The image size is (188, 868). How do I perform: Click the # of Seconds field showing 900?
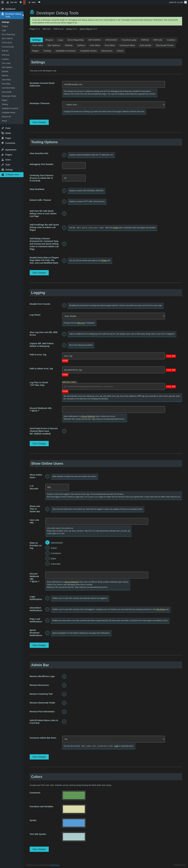click(x=57, y=487)
